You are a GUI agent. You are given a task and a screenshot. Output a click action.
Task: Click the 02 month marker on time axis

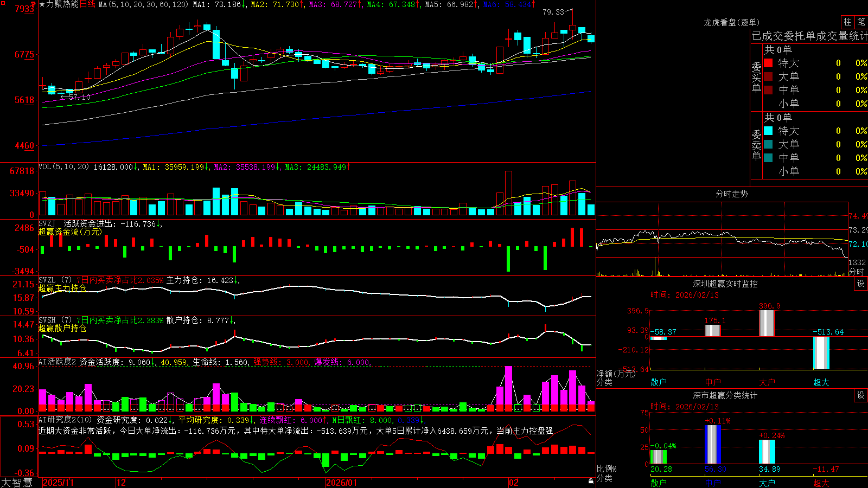(514, 483)
